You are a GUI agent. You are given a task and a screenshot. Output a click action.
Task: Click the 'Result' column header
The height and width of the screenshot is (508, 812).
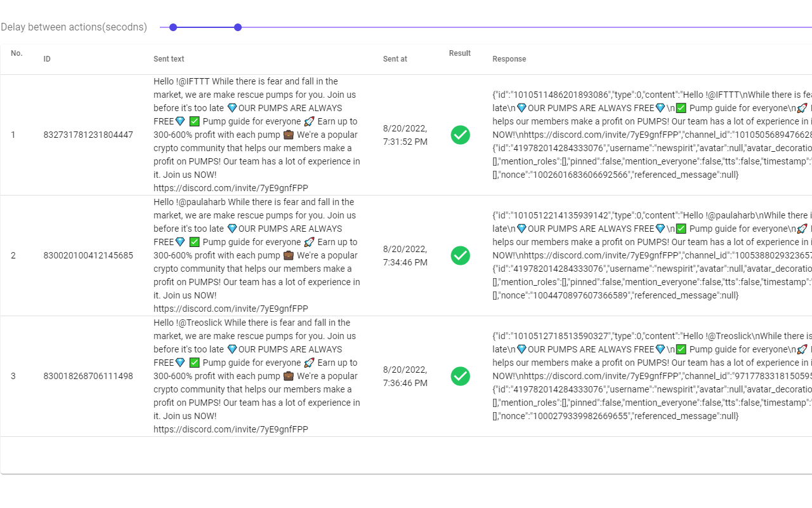(x=460, y=53)
